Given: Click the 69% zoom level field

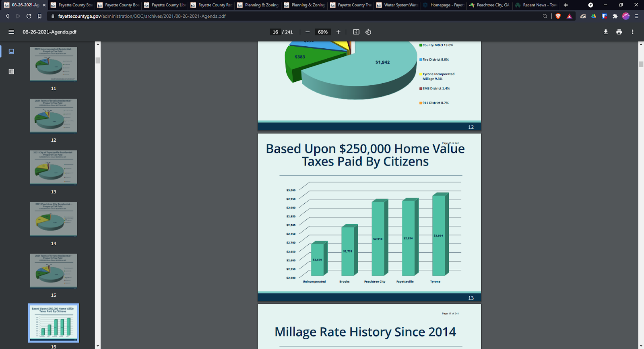Looking at the screenshot, I should coord(323,32).
